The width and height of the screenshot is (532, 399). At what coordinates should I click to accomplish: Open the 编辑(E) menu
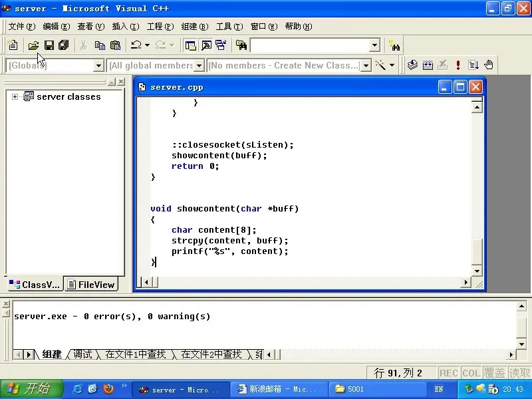point(57,27)
